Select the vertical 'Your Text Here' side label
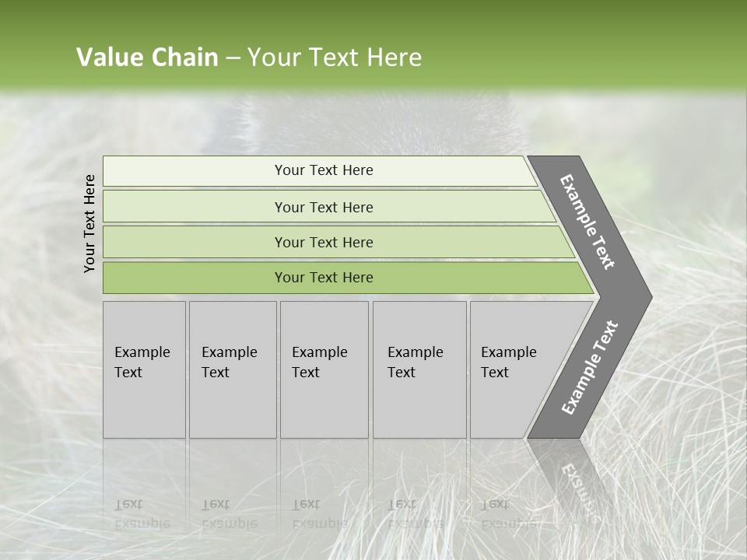 click(x=89, y=223)
